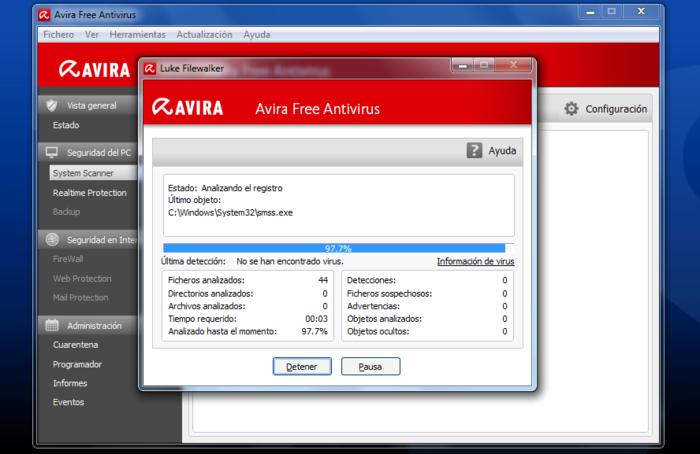
Task: Click the 'Directorios analizados:' row label
Action: (210, 293)
